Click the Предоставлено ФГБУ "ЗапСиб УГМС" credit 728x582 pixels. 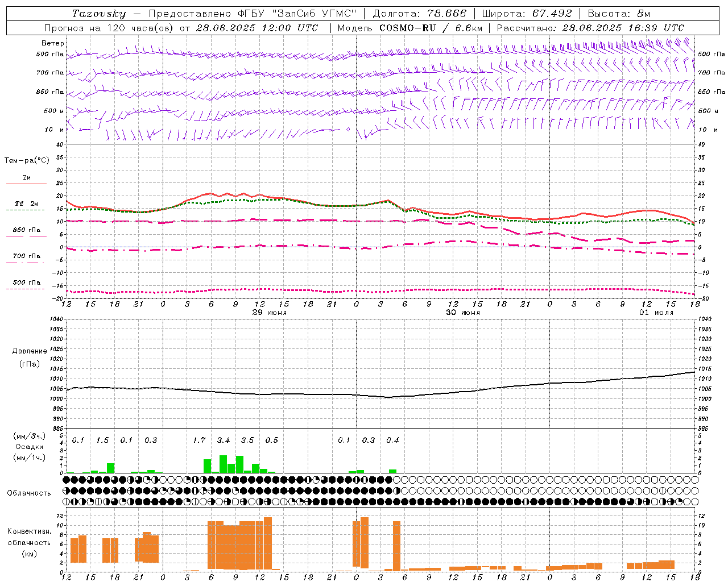point(253,14)
